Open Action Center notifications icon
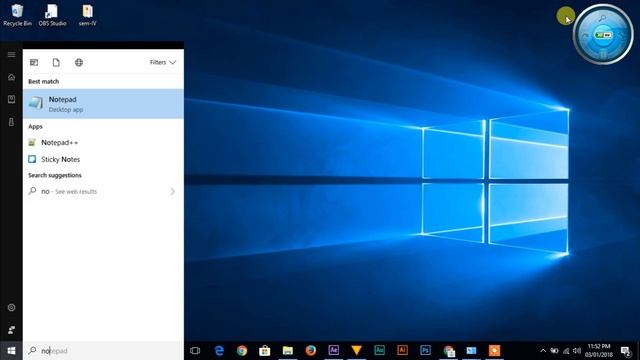Image resolution: width=640 pixels, height=360 pixels. [625, 351]
